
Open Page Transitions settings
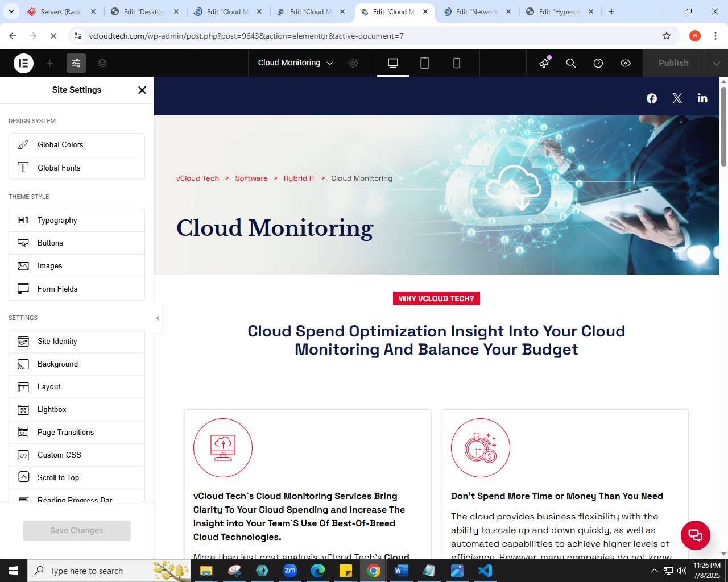tap(77, 433)
